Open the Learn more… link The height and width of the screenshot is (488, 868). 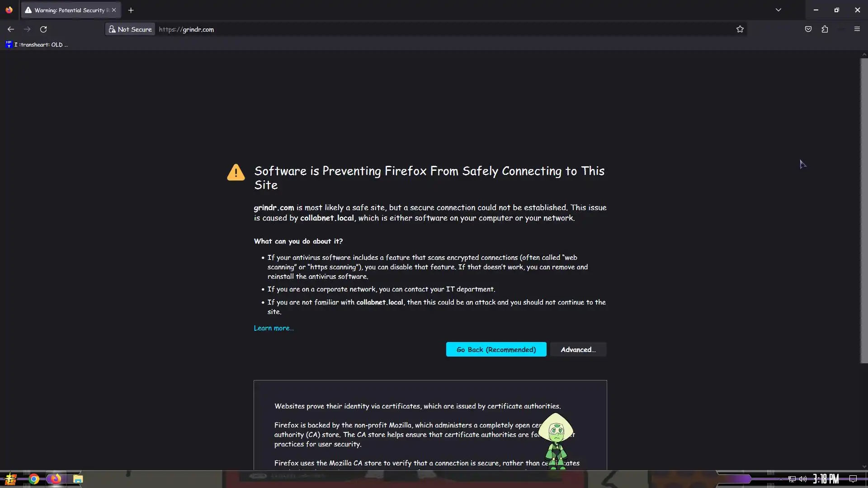click(x=274, y=328)
